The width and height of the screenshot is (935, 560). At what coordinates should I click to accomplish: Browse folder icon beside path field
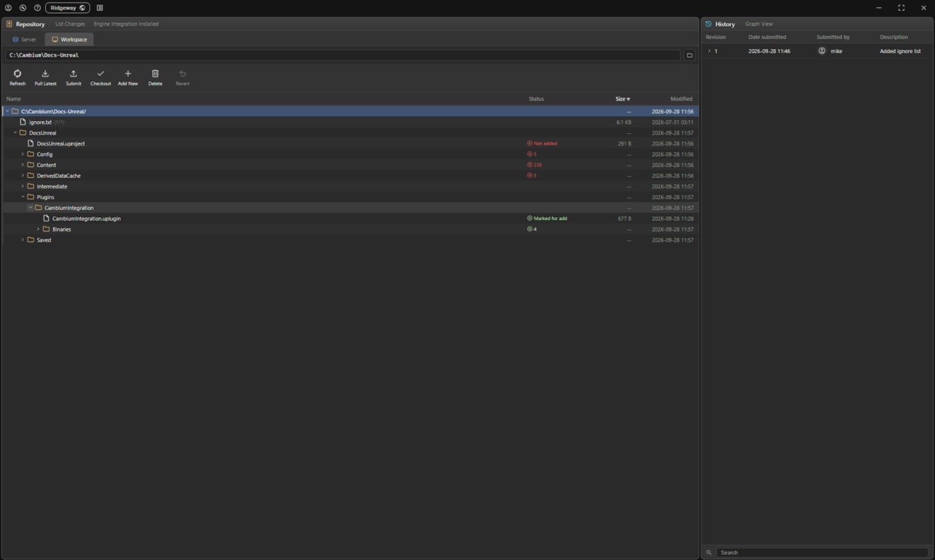[689, 55]
